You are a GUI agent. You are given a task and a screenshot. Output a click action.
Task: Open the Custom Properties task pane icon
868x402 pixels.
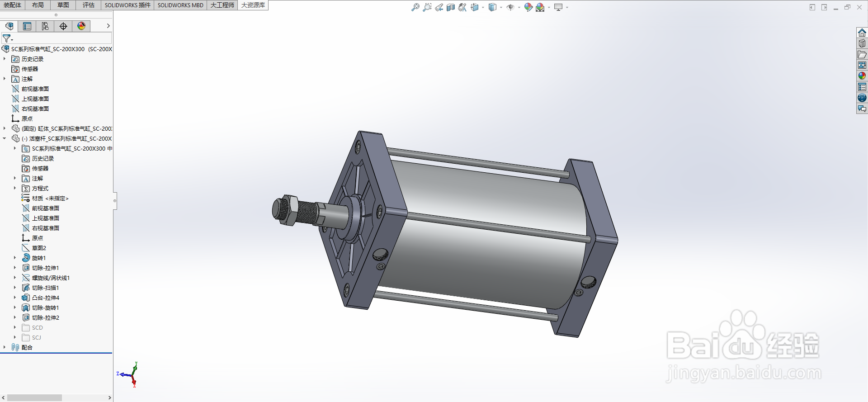tap(862, 87)
